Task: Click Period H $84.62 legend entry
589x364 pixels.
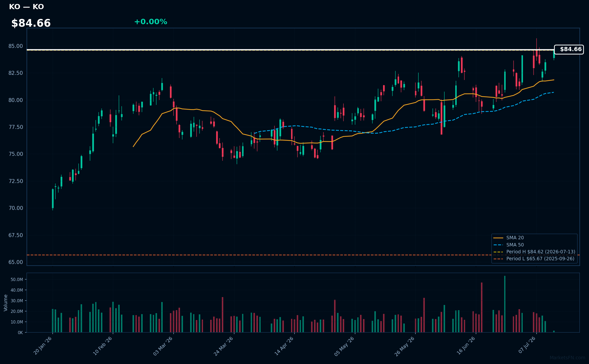Action: pos(534,252)
